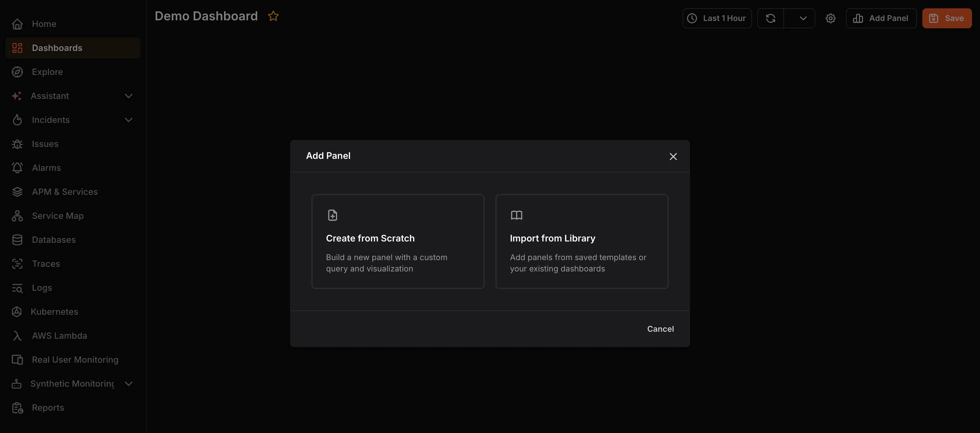This screenshot has height=433, width=980.
Task: Save the dashboard
Action: tap(947, 18)
